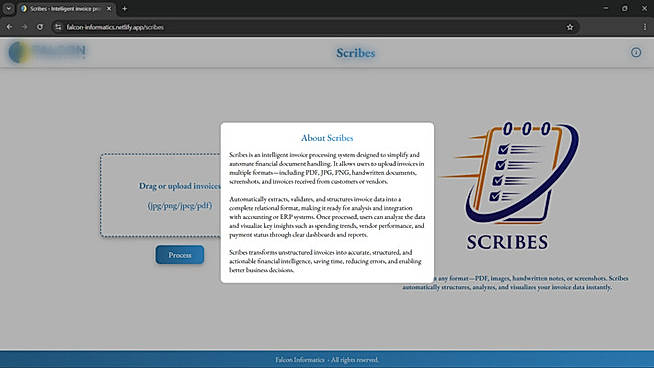Click paragraph starting 'Scribes is an intelligent'
This screenshot has width=654, height=368.
click(327, 168)
